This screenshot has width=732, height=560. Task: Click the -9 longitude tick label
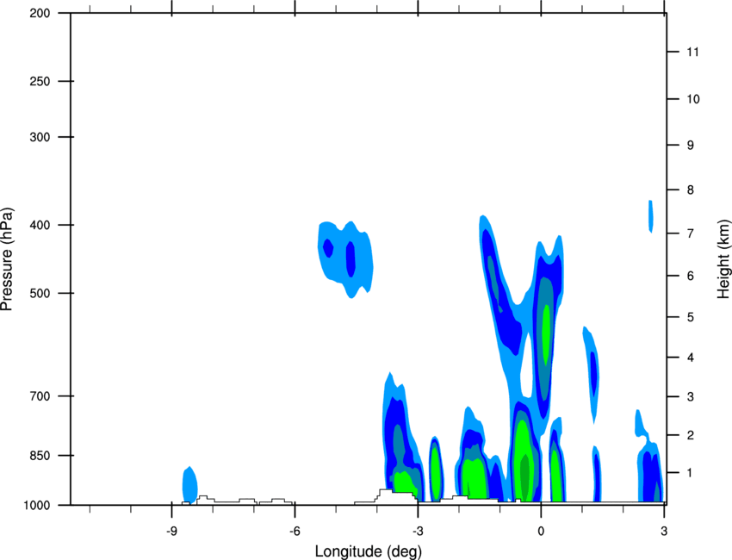point(171,531)
